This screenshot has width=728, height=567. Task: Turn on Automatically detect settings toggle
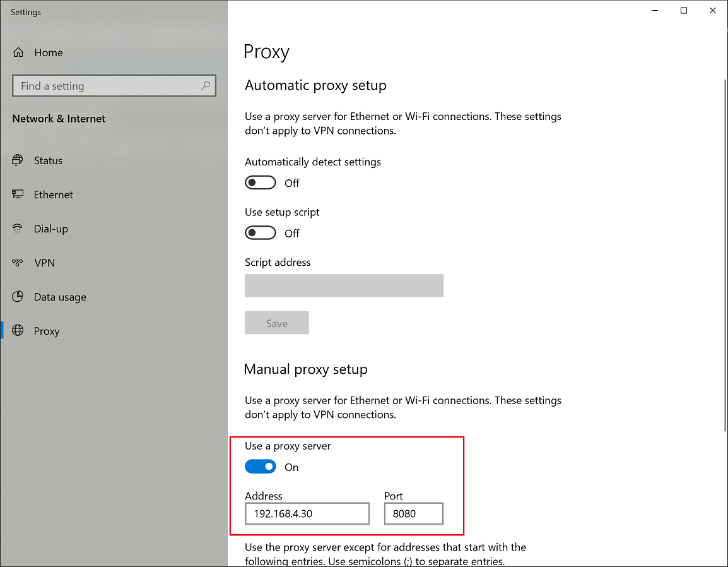(x=261, y=182)
